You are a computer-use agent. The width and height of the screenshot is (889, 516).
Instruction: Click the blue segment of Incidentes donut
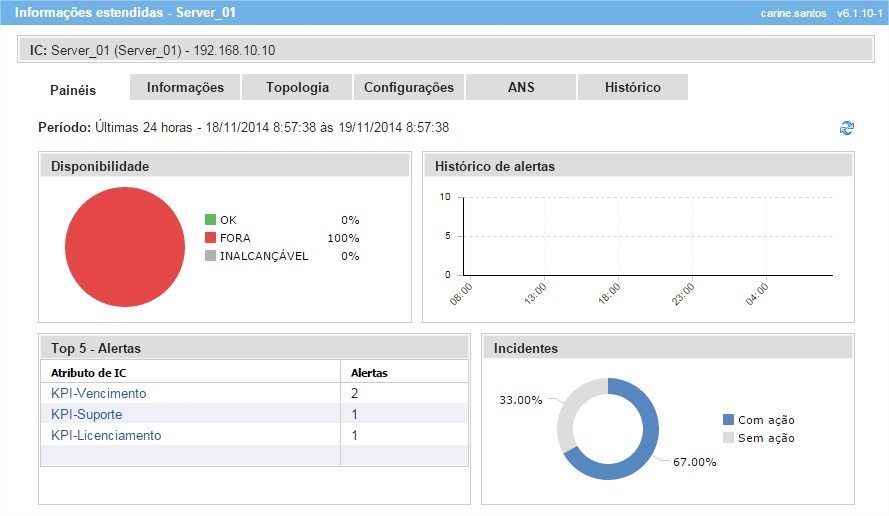640,455
